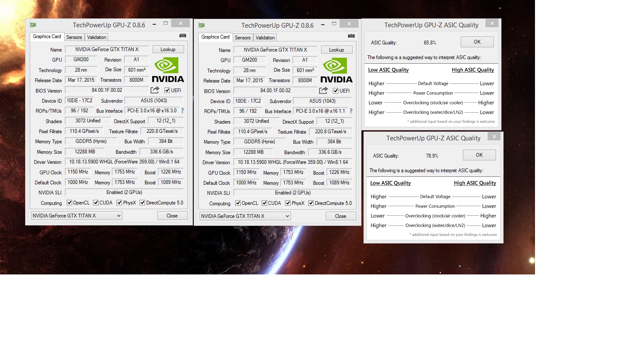Click the GPU-Z app icon in the right window title bar
Viewport: 644px width, 362px height.
pyautogui.click(x=202, y=26)
